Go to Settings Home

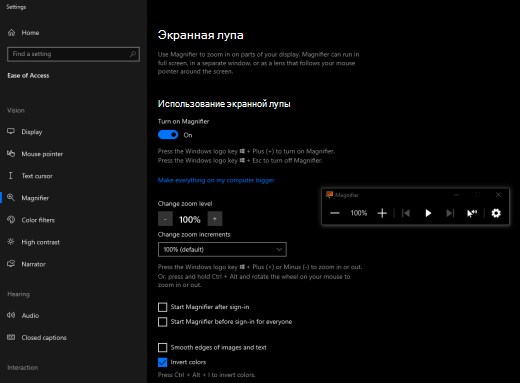30,33
